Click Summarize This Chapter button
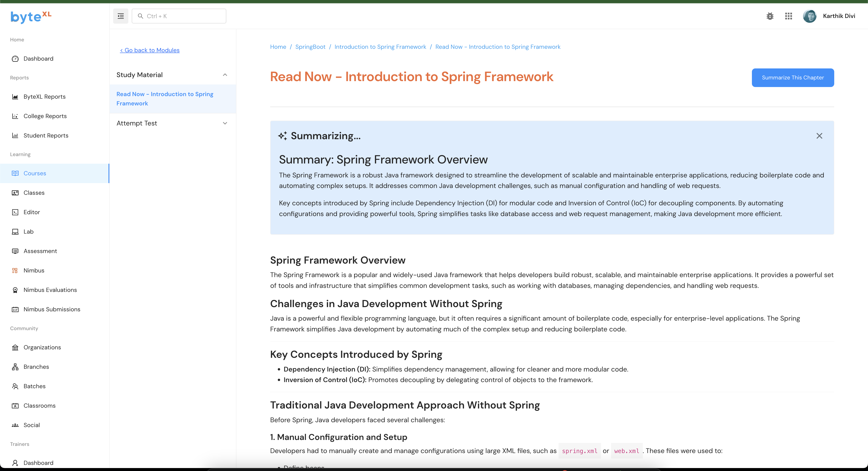 coord(793,78)
